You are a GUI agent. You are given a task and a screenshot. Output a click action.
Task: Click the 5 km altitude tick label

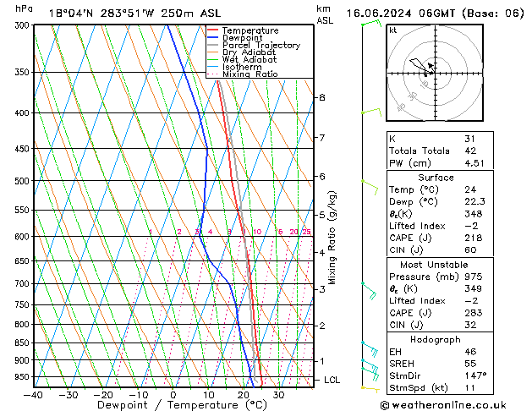point(322,215)
